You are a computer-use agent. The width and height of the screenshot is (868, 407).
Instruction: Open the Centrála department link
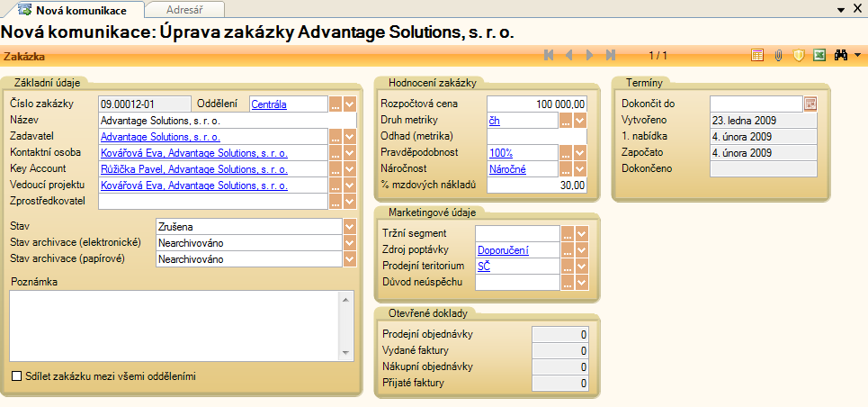click(x=268, y=104)
